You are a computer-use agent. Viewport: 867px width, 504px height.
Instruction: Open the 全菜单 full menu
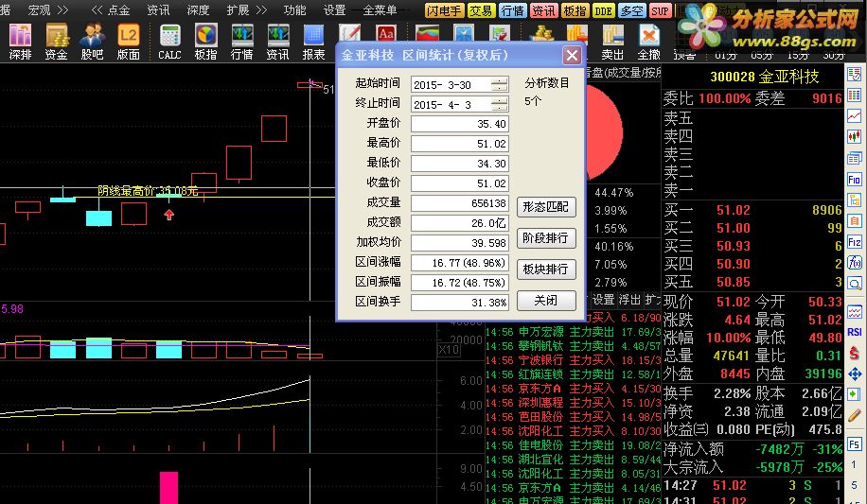pyautogui.click(x=380, y=10)
